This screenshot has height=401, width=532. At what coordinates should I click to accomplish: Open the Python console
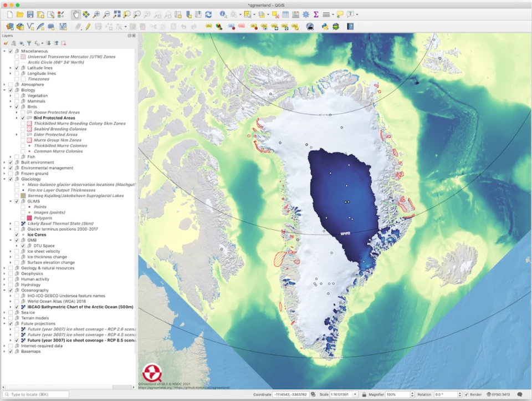[x=325, y=27]
